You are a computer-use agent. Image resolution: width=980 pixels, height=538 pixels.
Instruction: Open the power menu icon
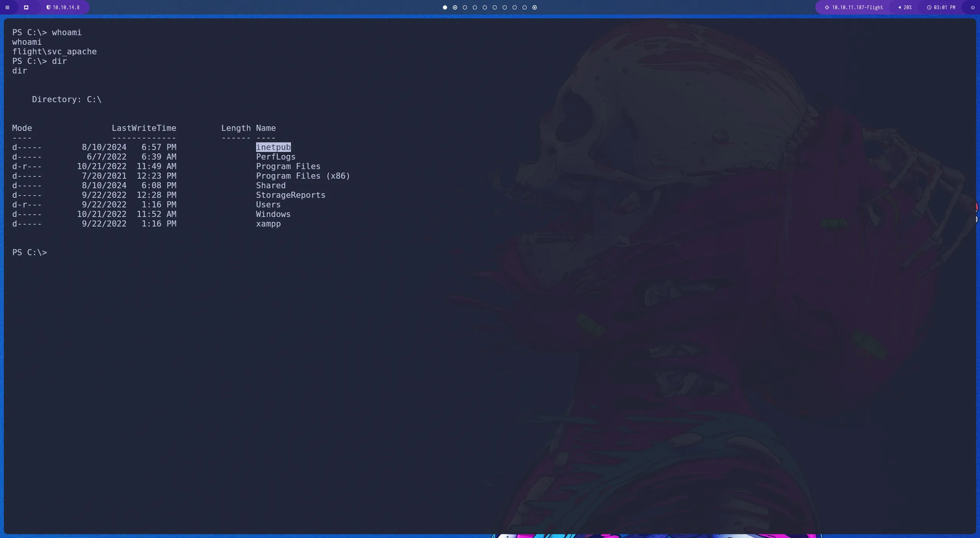(972, 7)
